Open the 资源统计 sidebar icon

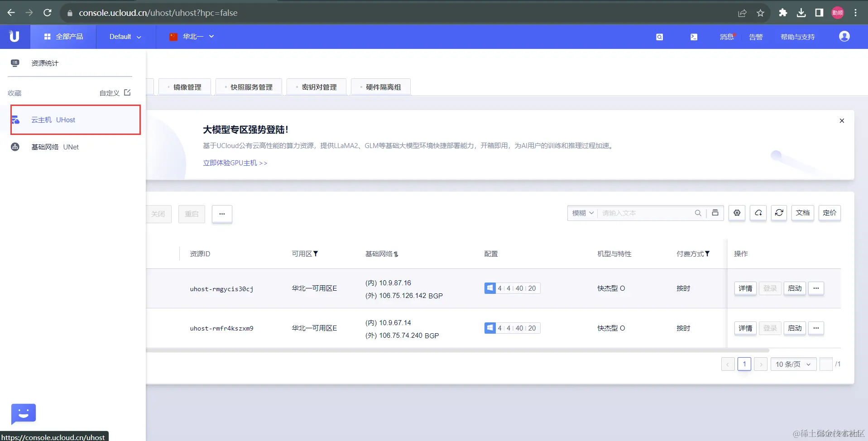pos(15,63)
